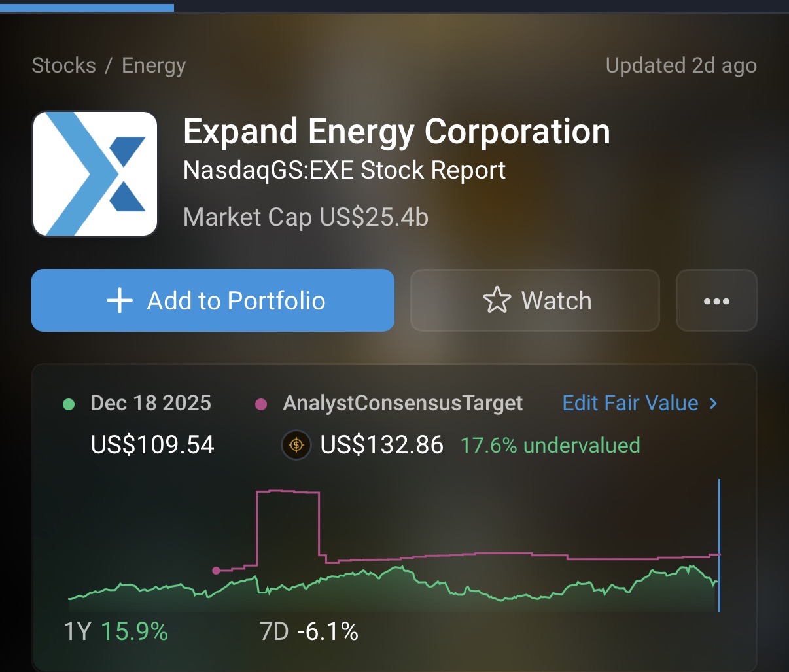This screenshot has width=789, height=672.
Task: Click the green dot beside Dec 18 2025
Action: pos(69,404)
